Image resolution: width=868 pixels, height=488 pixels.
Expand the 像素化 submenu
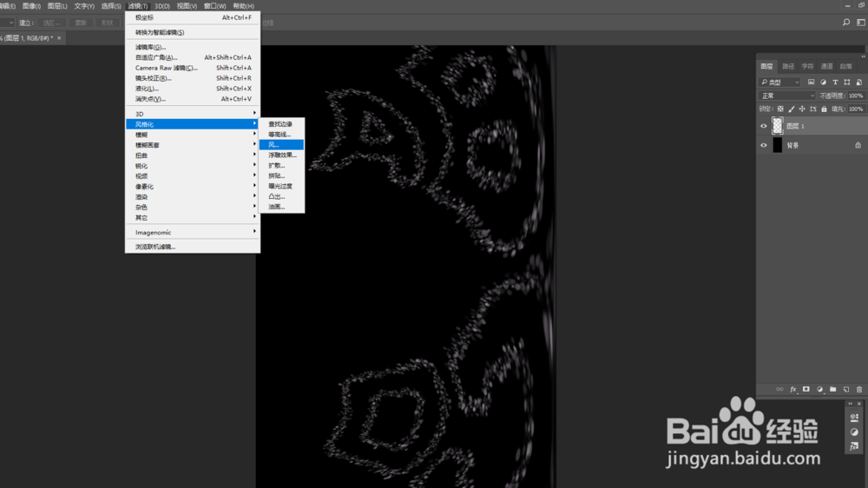(x=193, y=187)
